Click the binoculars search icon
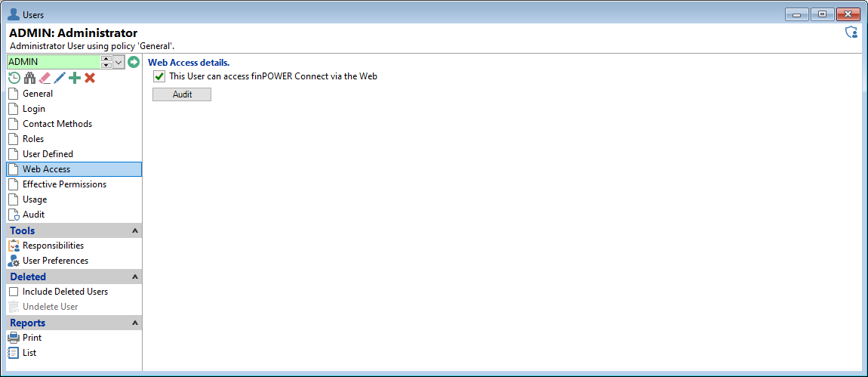Viewport: 868px width, 377px height. tap(29, 78)
